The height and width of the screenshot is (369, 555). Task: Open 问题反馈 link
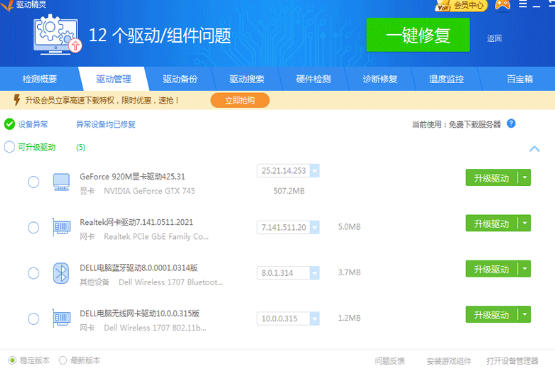point(389,361)
